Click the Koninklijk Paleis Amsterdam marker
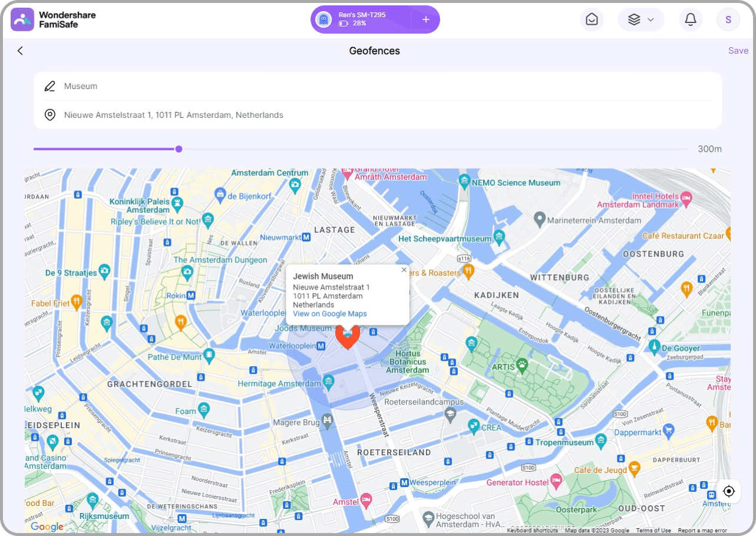Image resolution: width=756 pixels, height=536 pixels. [177, 205]
